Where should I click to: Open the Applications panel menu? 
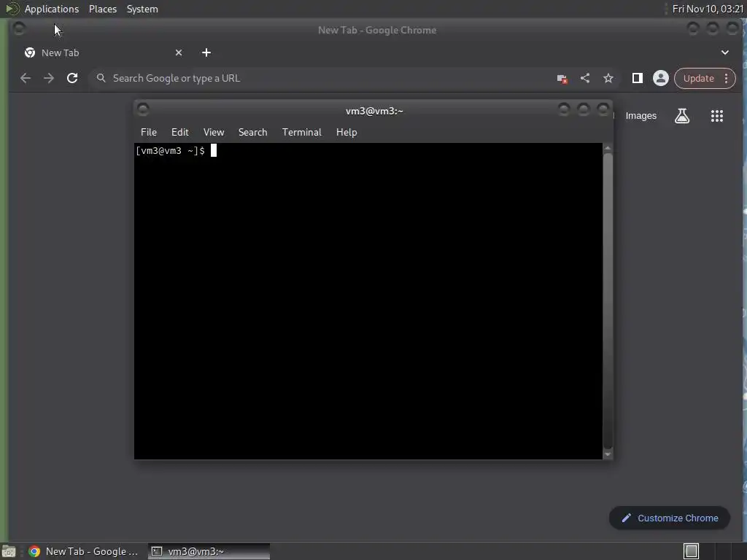pyautogui.click(x=52, y=9)
